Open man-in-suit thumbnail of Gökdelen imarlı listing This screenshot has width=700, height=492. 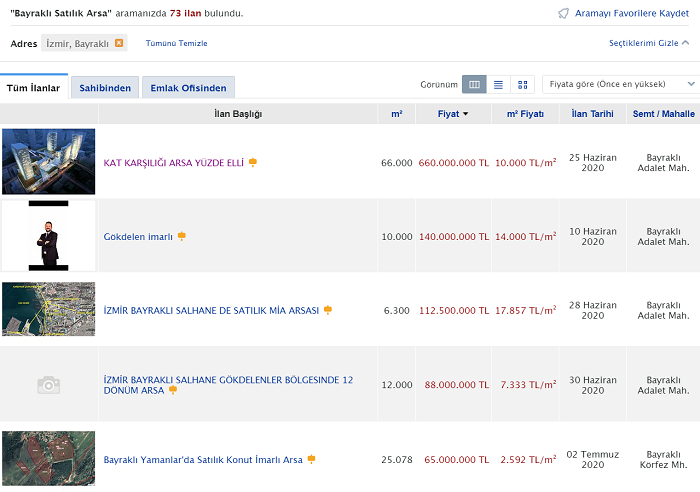click(x=49, y=236)
